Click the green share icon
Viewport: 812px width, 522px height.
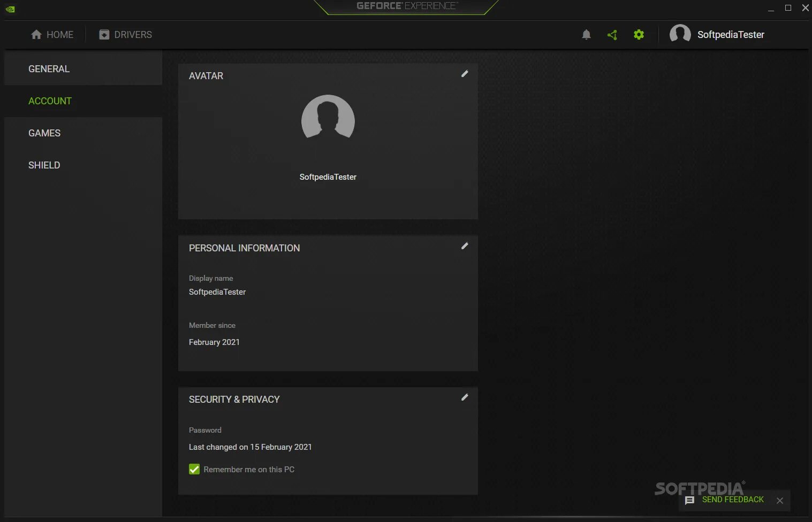pos(612,35)
